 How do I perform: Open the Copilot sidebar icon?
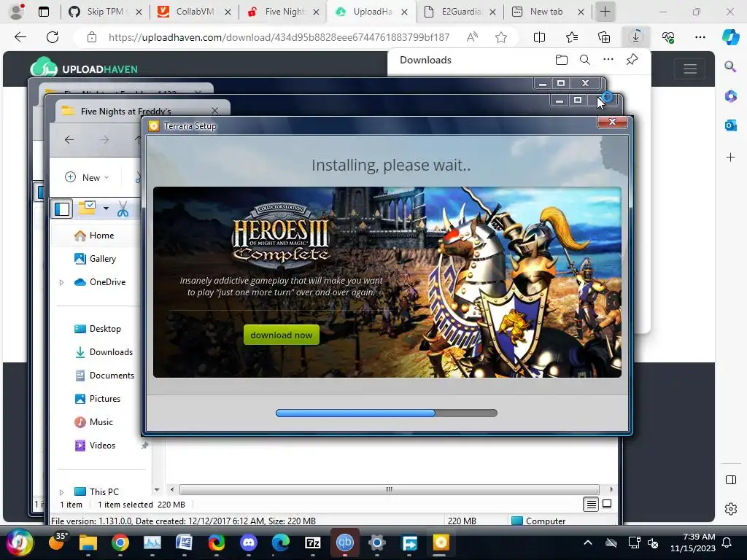730,37
